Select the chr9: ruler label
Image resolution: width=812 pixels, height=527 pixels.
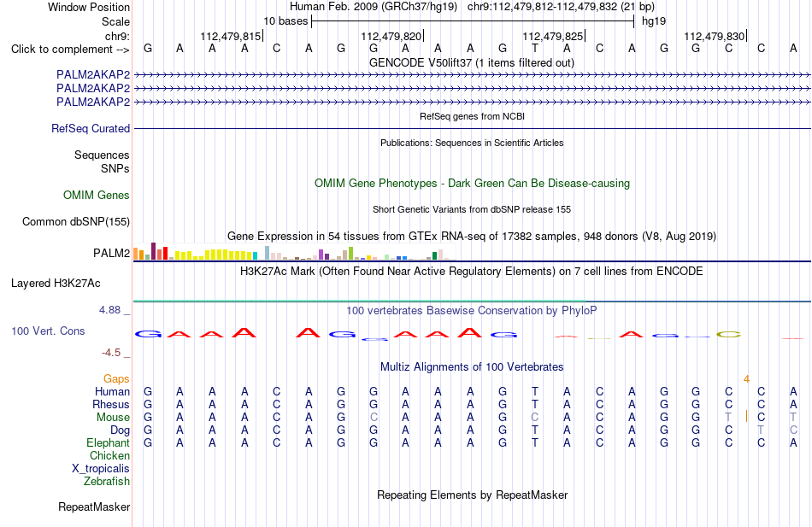pos(117,36)
